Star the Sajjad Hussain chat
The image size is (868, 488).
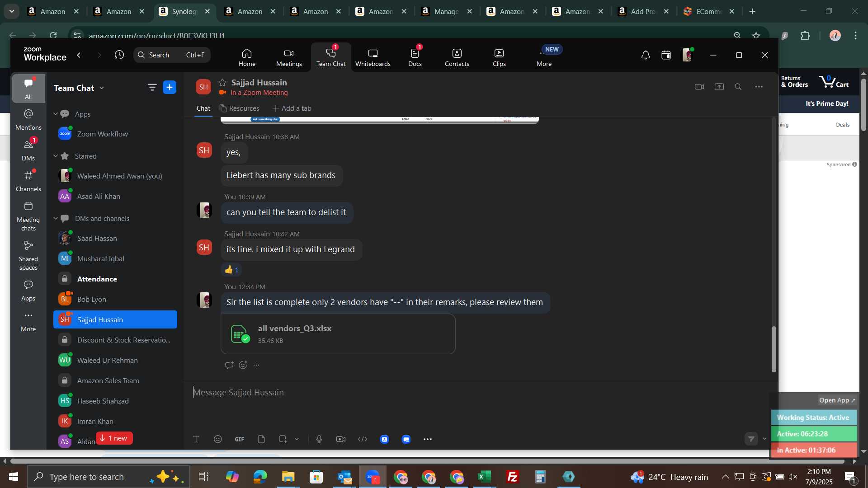[222, 82]
